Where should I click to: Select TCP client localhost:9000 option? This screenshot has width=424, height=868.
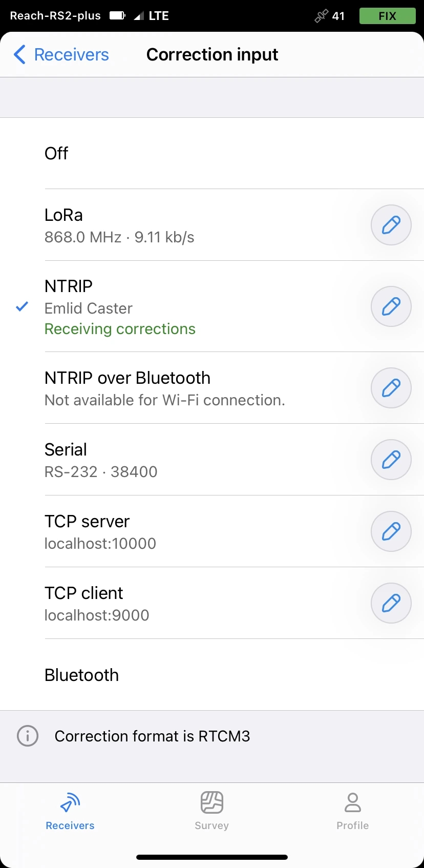154,603
